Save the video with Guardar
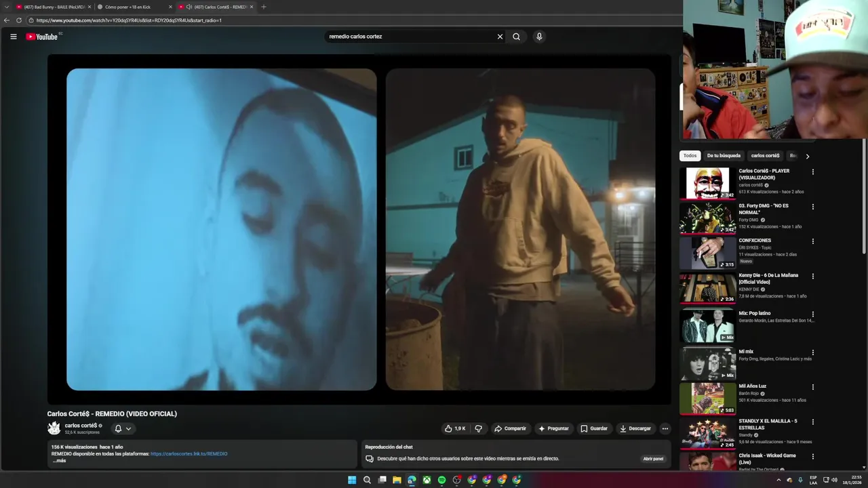This screenshot has width=868, height=488. pos(594,428)
